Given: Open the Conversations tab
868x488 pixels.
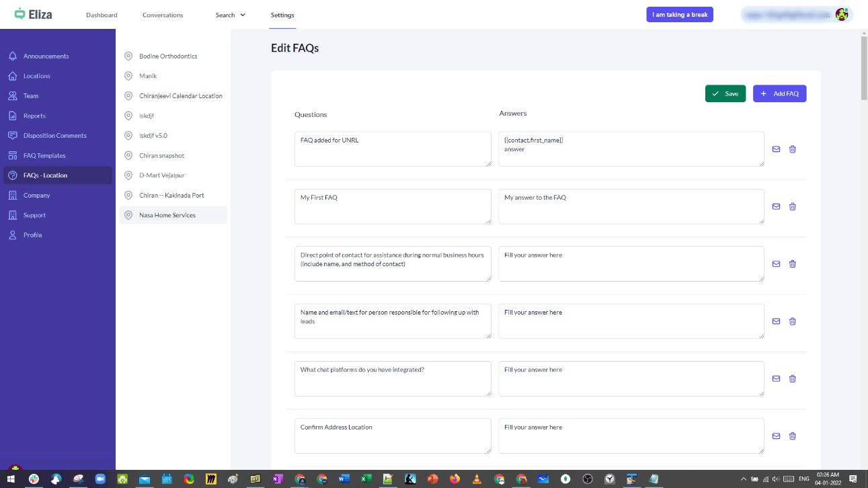Looking at the screenshot, I should (163, 15).
